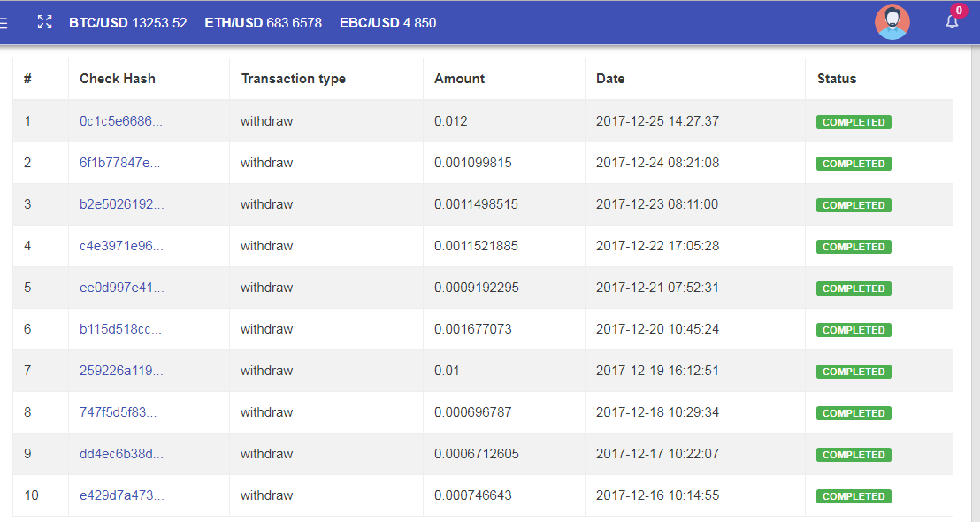Open the notifications bell
Screen dimensions: 980x522
point(952,22)
